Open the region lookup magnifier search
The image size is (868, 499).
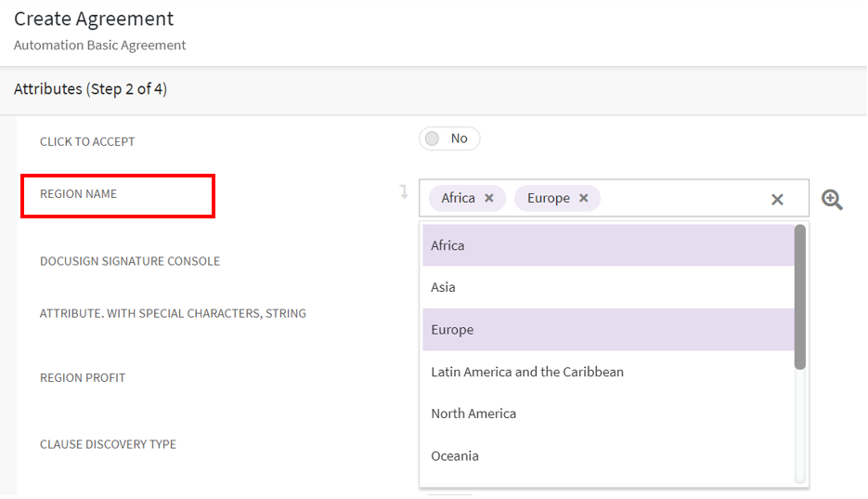(832, 199)
